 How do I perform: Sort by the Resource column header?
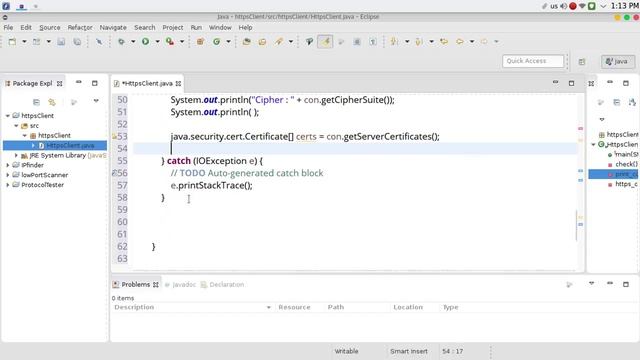tap(299, 307)
